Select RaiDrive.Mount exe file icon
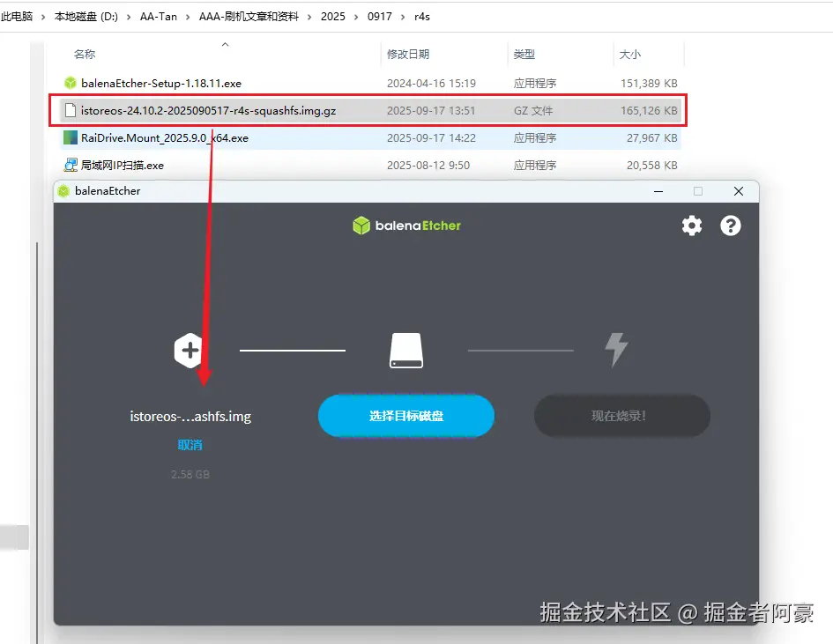833x644 pixels. coord(71,138)
